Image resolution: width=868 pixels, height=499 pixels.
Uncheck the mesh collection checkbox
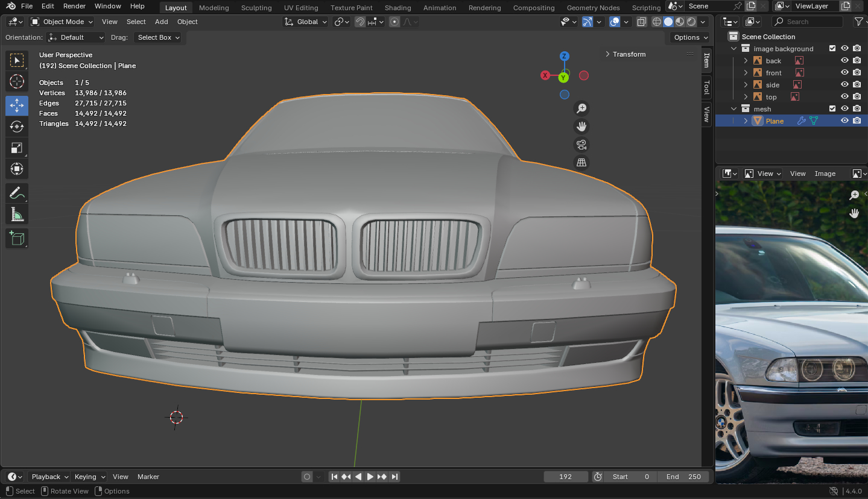click(x=832, y=109)
